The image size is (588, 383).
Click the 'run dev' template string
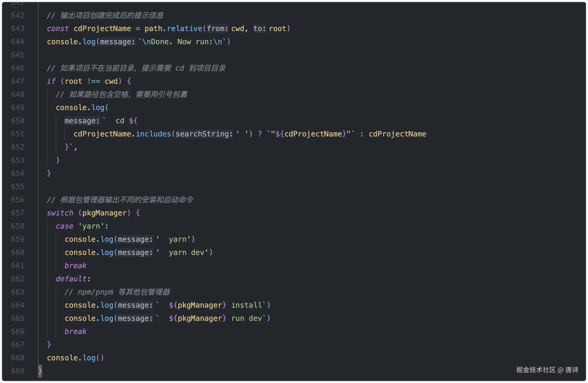(246, 318)
